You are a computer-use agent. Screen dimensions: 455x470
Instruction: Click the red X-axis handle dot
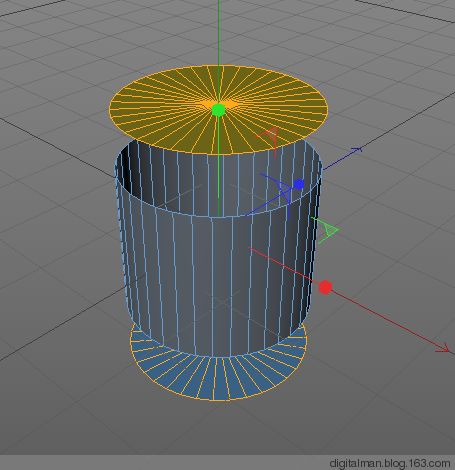pos(325,287)
